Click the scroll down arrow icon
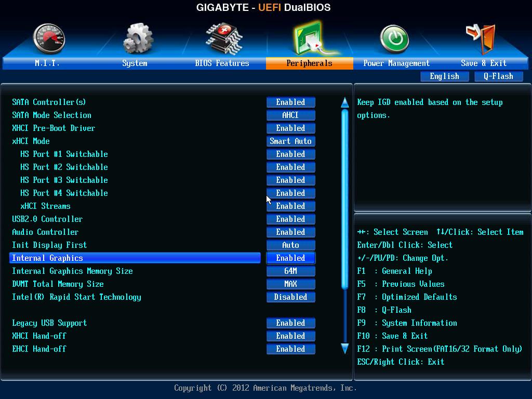 pyautogui.click(x=345, y=349)
